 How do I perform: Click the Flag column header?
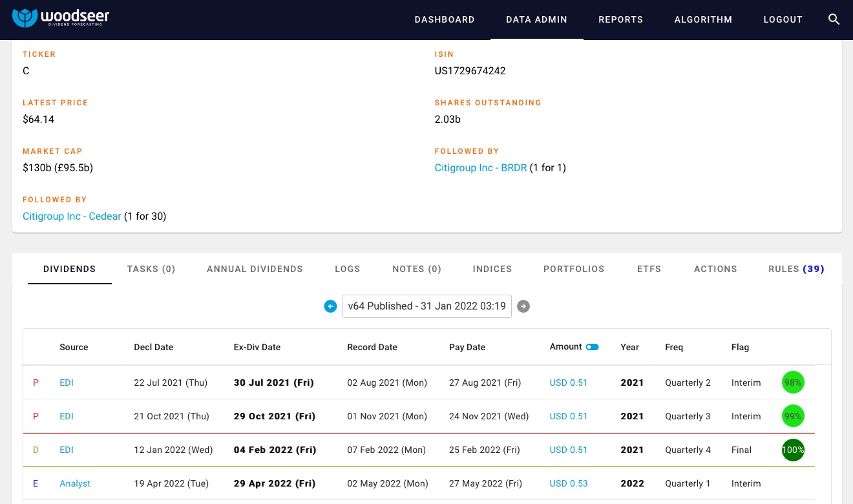tap(741, 347)
